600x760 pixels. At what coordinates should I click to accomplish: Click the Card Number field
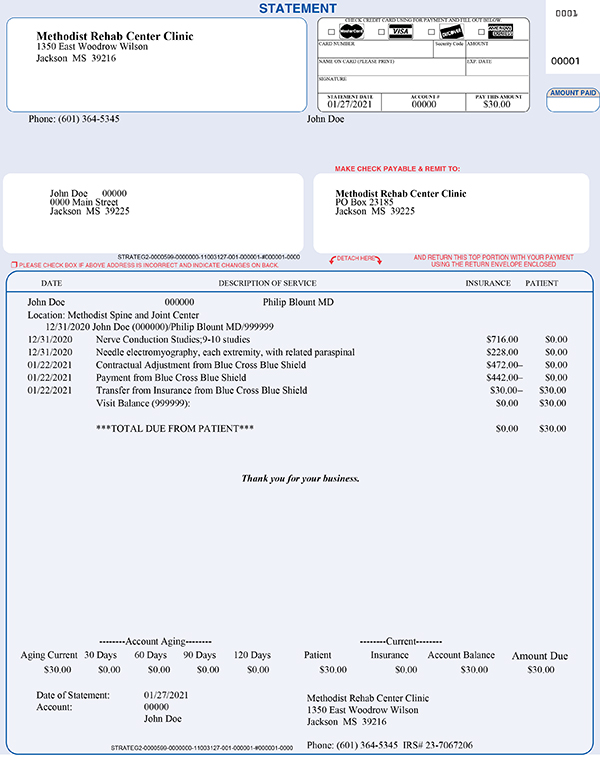pyautogui.click(x=375, y=49)
